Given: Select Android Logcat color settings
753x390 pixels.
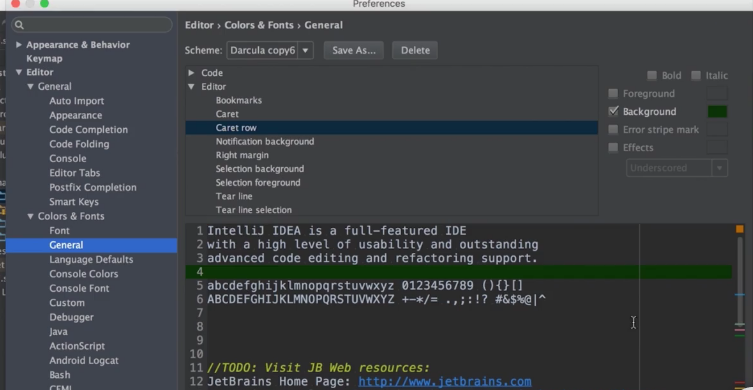Looking at the screenshot, I should click(84, 360).
